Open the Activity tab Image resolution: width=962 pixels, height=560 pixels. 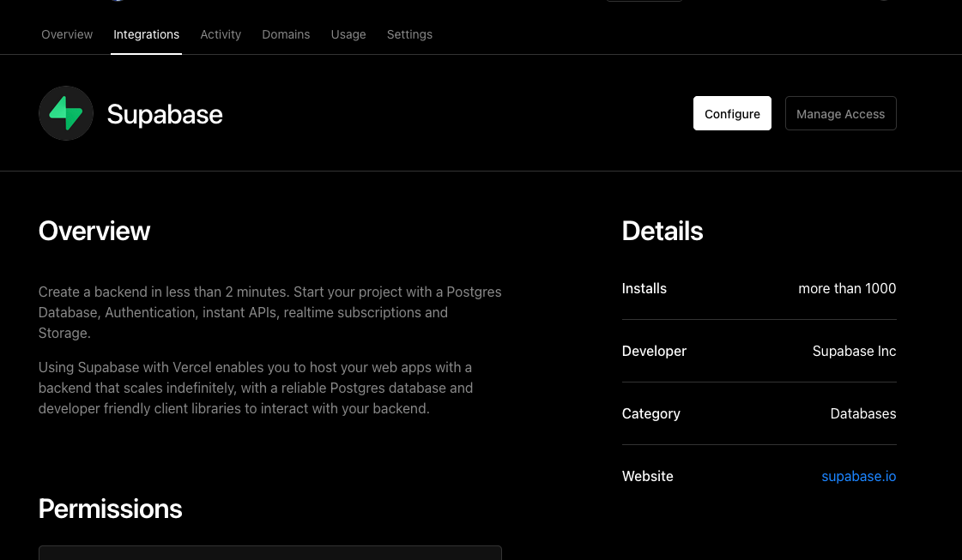221,34
